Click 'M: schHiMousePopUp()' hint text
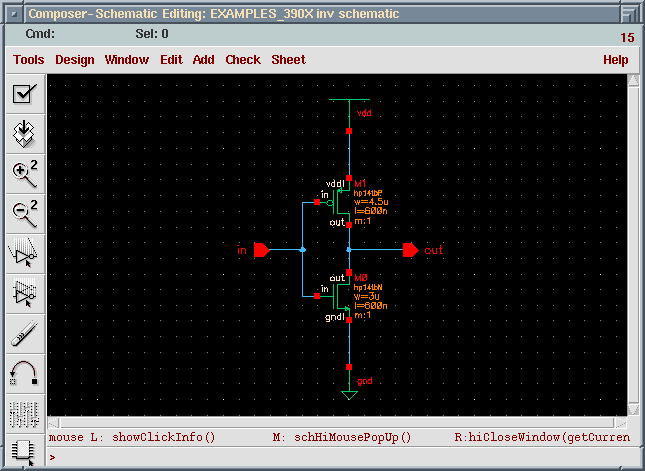The image size is (645, 471). click(342, 437)
